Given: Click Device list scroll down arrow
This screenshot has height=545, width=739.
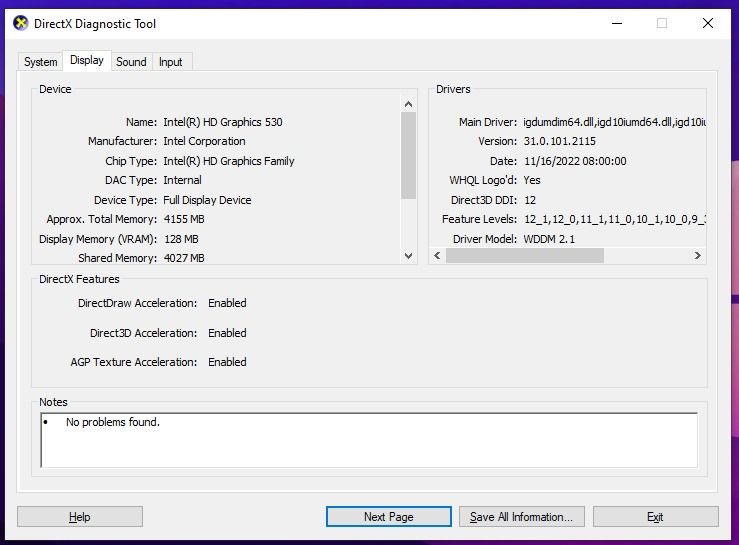Looking at the screenshot, I should [x=408, y=256].
